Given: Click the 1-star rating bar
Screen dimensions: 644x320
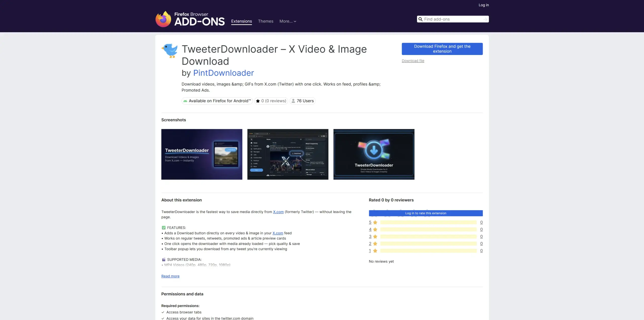Looking at the screenshot, I should coord(428,251).
